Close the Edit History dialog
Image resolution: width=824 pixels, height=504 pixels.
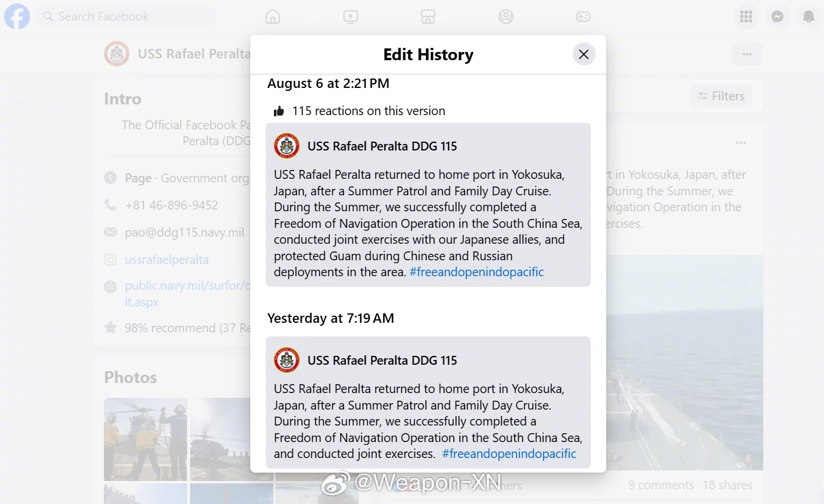pyautogui.click(x=584, y=54)
